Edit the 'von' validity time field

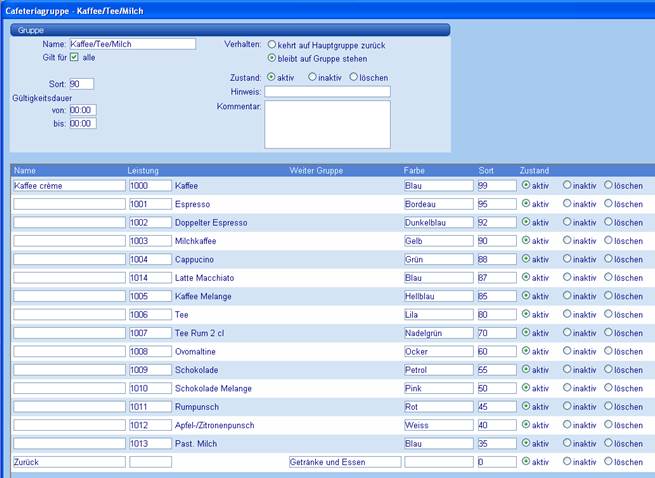(82, 110)
